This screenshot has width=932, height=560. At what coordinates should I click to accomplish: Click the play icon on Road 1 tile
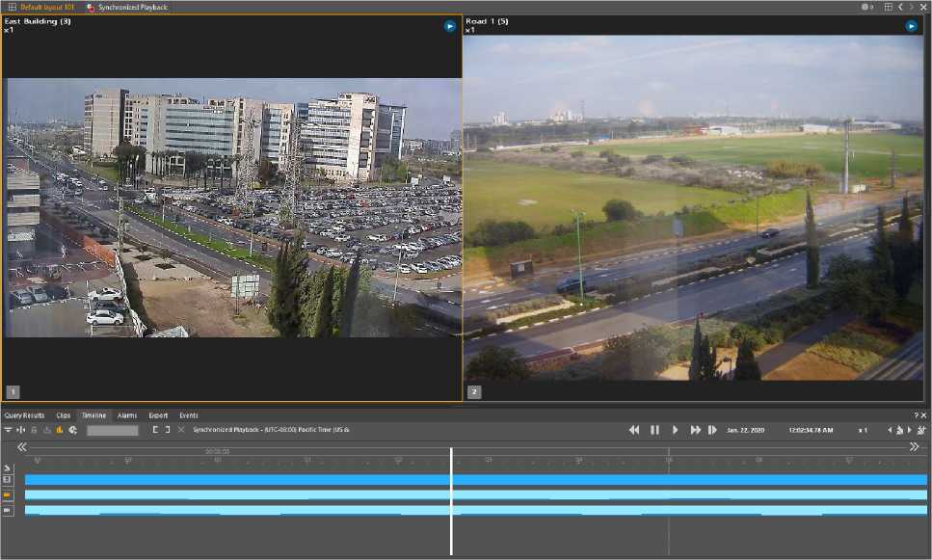[x=911, y=26]
